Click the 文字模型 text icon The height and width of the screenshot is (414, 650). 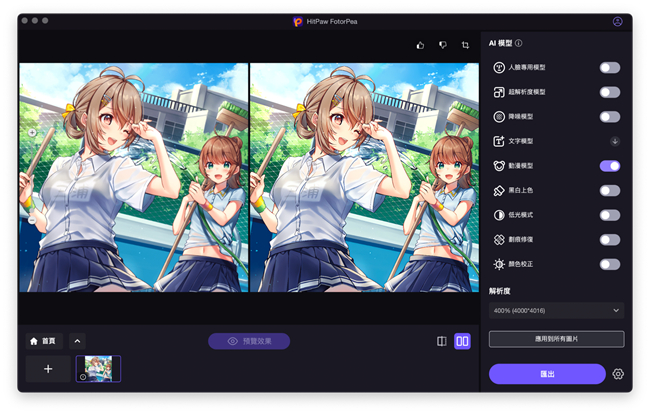[x=499, y=141]
